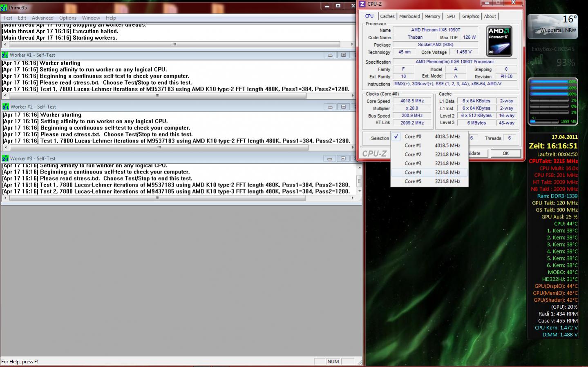The width and height of the screenshot is (588, 367).
Task: Minimize the Worker #1 child window
Action: [330, 55]
